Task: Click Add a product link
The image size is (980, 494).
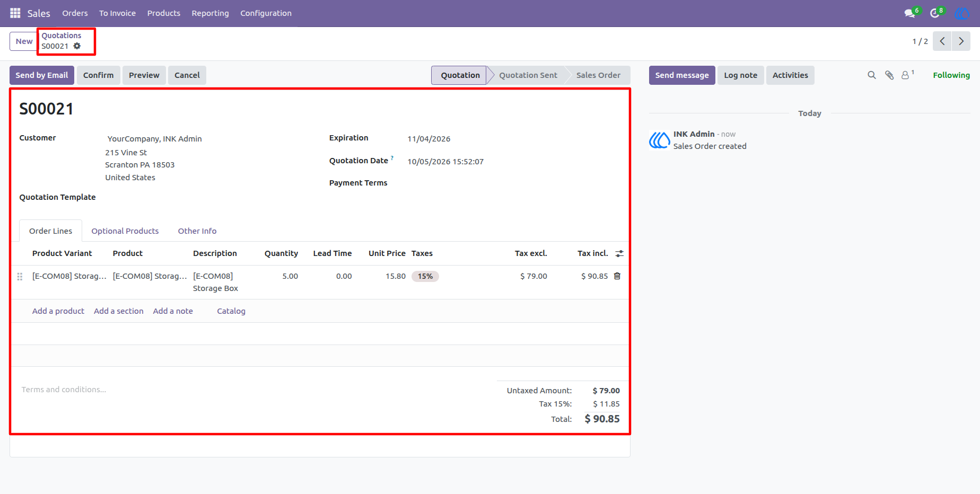Action: point(58,311)
